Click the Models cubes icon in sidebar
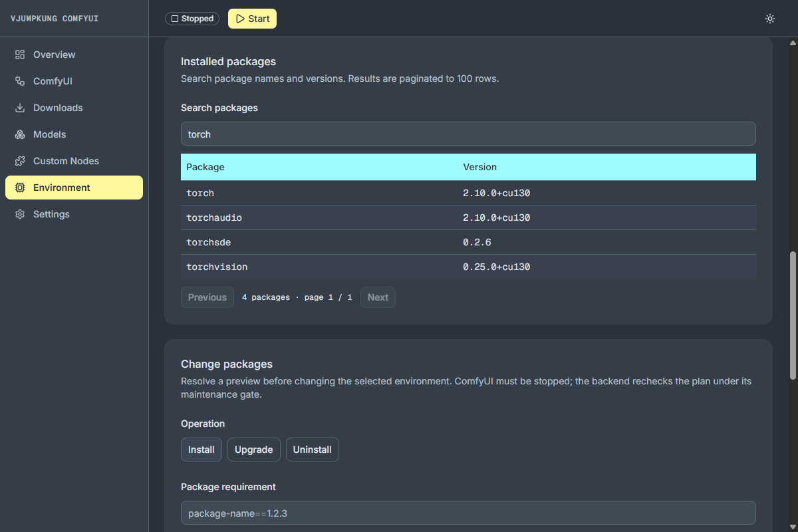Image resolution: width=798 pixels, height=532 pixels. [x=20, y=134]
